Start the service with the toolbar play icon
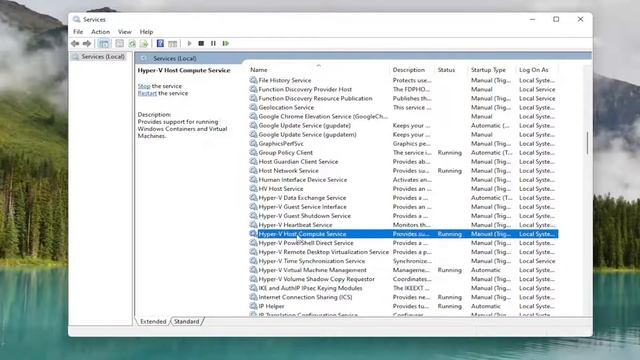The image size is (640, 360). click(189, 43)
